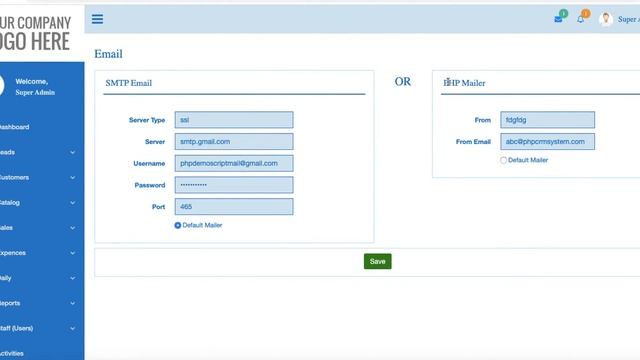Open Sales menu in the sidebar
640x360 pixels.
pyautogui.click(x=6, y=228)
